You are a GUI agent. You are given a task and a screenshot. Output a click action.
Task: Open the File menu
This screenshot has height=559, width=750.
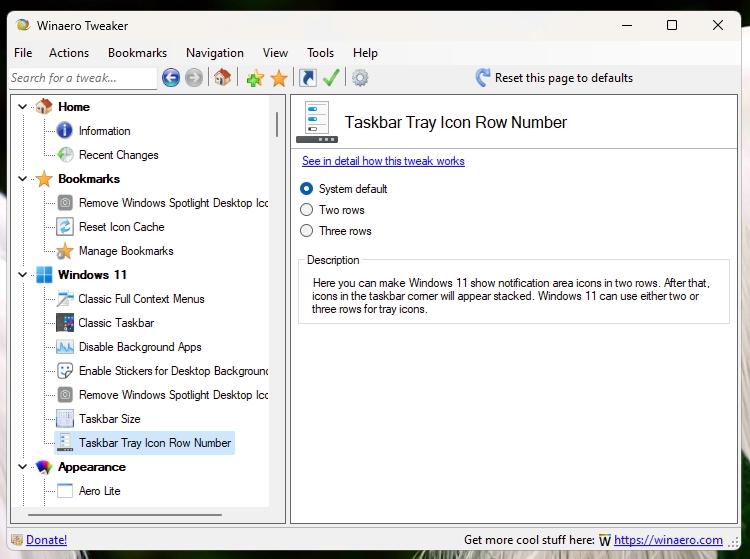tap(23, 53)
